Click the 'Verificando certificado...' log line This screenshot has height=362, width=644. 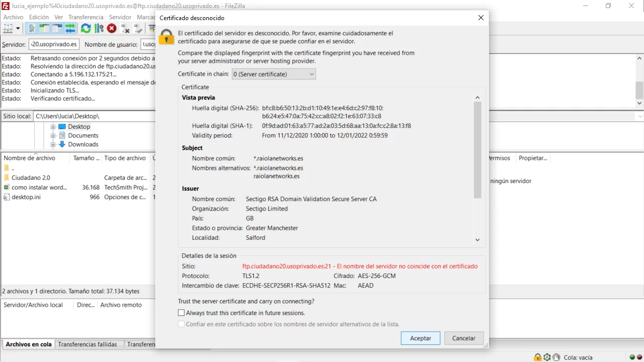point(63,99)
